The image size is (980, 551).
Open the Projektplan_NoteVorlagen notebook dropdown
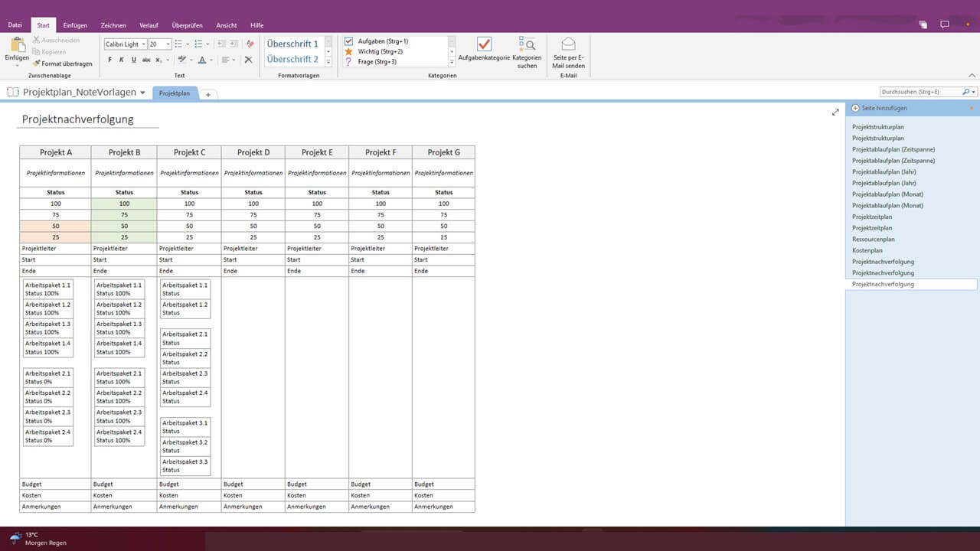(142, 92)
